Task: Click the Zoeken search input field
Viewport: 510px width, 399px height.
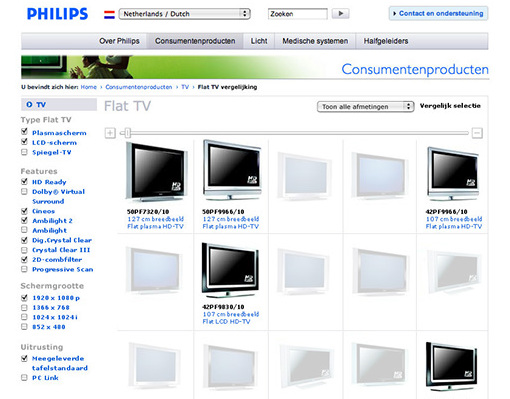Action: tap(298, 14)
